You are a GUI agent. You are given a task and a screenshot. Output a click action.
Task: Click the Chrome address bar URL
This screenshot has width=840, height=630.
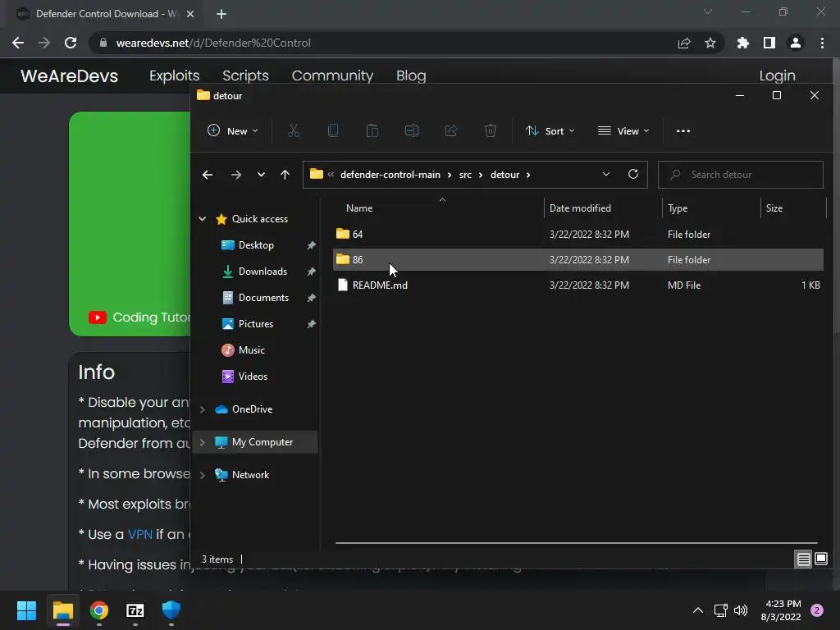[213, 43]
